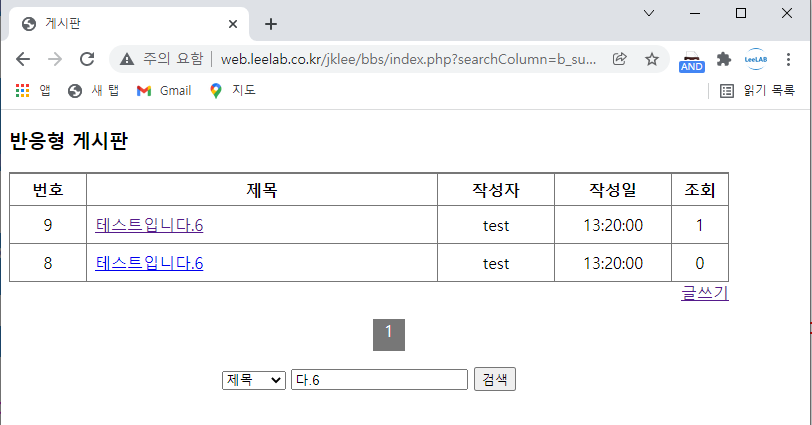Viewport: 812px width, 425px height.
Task: Open Chrome three-dot menu
Action: (789, 59)
